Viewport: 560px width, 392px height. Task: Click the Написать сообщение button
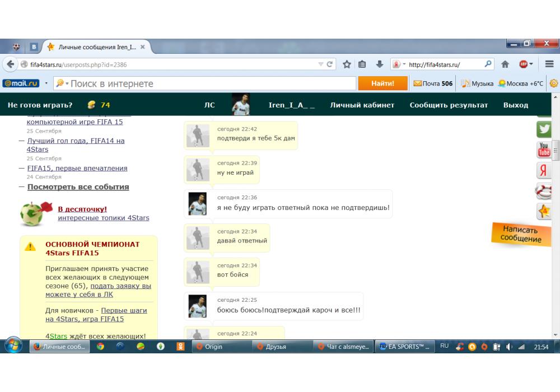click(x=517, y=234)
